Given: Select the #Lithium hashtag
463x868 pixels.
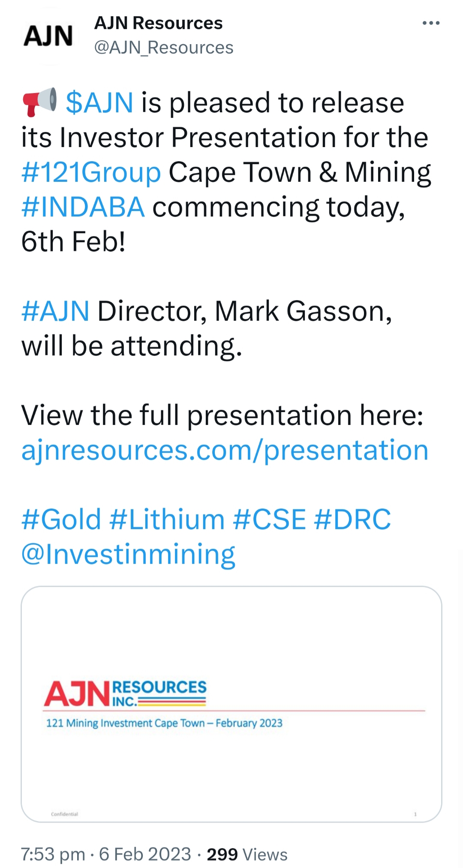Looking at the screenshot, I should (167, 519).
